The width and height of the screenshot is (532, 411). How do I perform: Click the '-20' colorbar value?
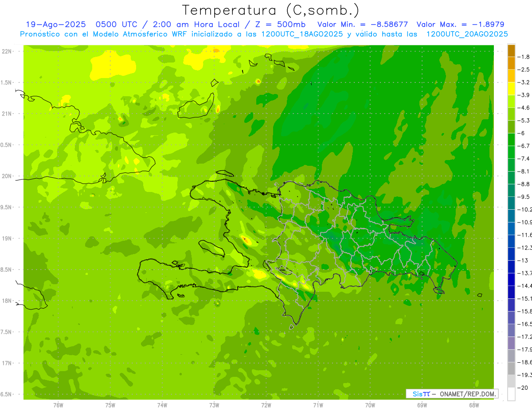point(523,388)
